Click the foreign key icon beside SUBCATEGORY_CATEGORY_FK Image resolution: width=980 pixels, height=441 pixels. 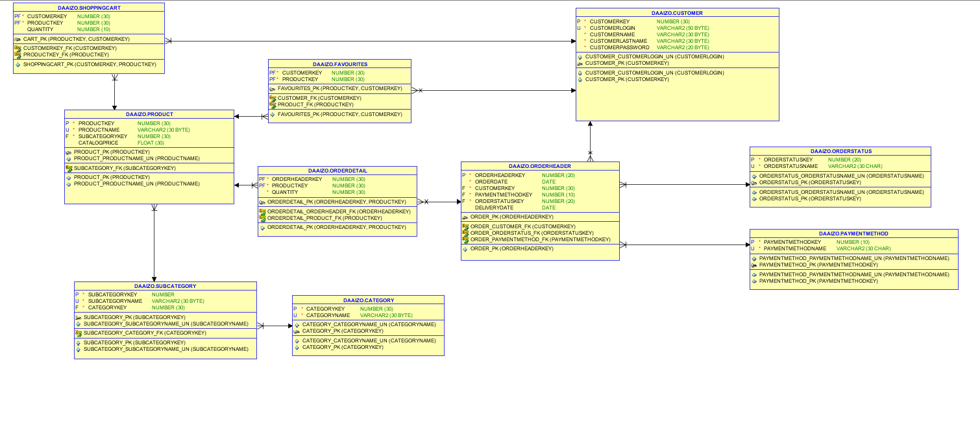(79, 333)
